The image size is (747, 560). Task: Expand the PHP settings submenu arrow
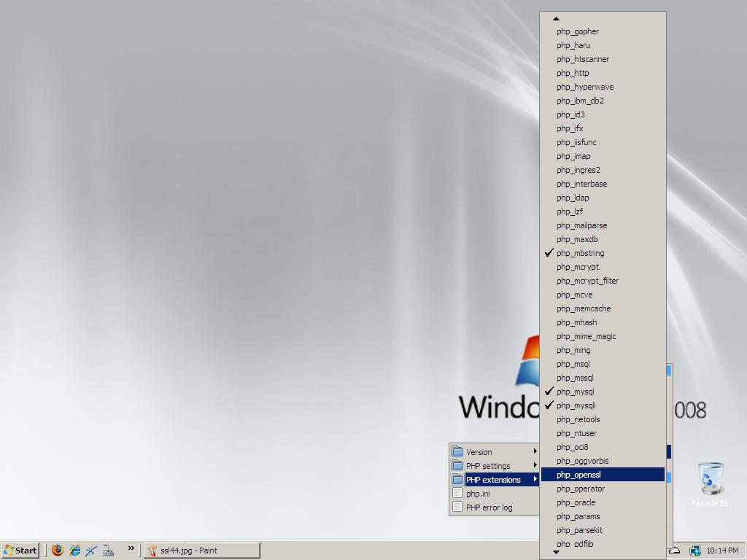point(535,466)
